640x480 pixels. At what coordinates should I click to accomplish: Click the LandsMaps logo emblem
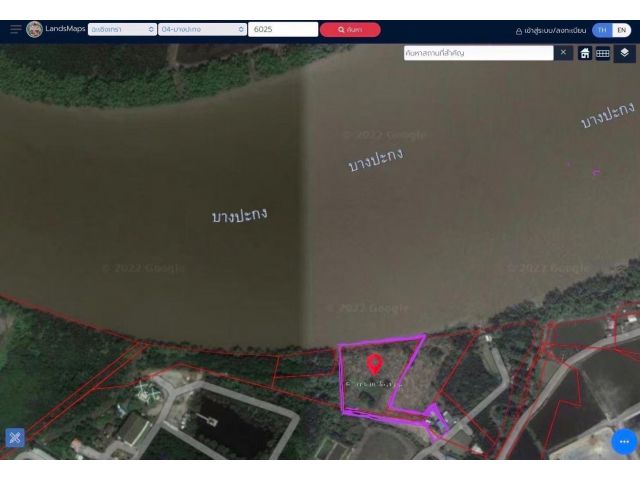click(x=34, y=29)
